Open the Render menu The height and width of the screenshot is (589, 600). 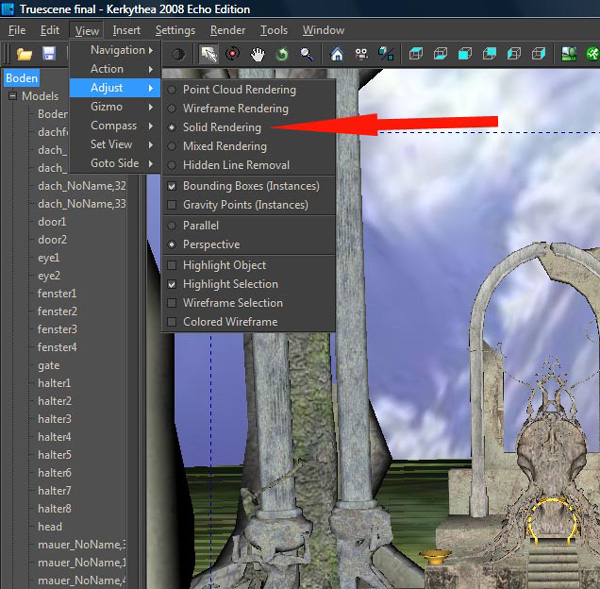228,30
